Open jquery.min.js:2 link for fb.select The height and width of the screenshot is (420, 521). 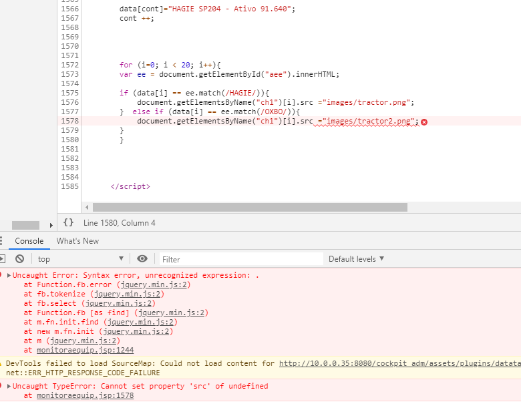(x=119, y=303)
